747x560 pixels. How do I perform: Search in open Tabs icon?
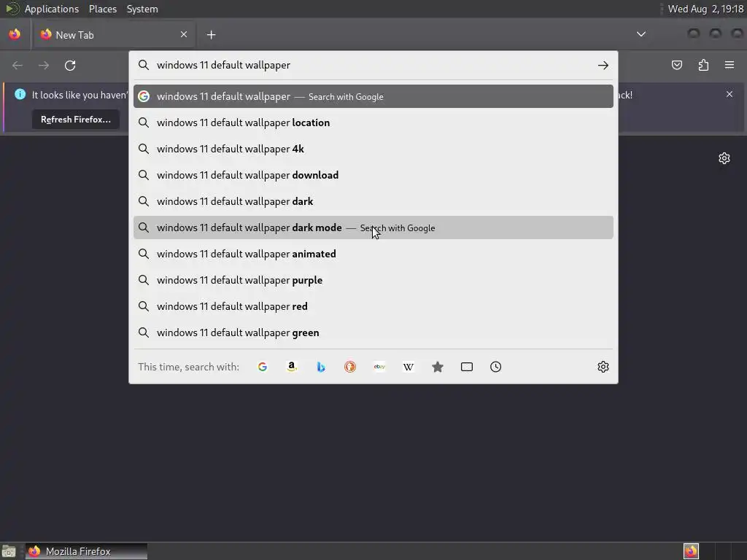(467, 367)
